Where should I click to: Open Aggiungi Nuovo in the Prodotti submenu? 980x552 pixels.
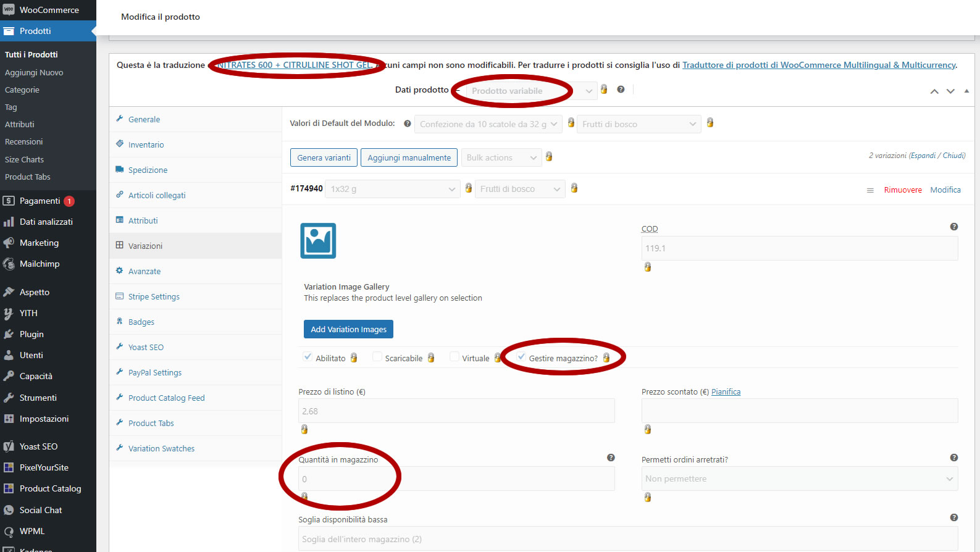pos(34,72)
